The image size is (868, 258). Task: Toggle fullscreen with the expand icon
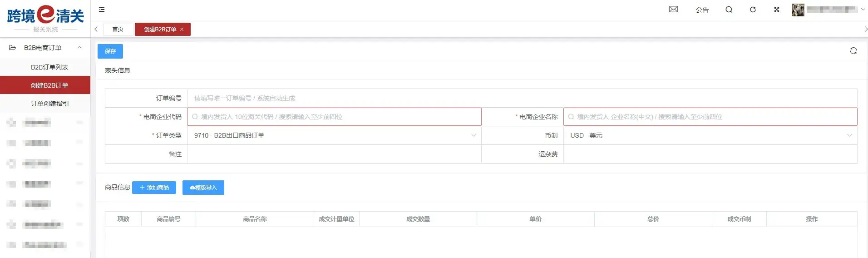(x=777, y=10)
